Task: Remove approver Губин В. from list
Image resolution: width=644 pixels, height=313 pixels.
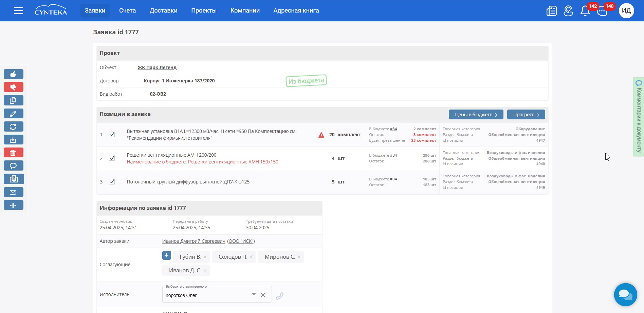Action: point(205,257)
